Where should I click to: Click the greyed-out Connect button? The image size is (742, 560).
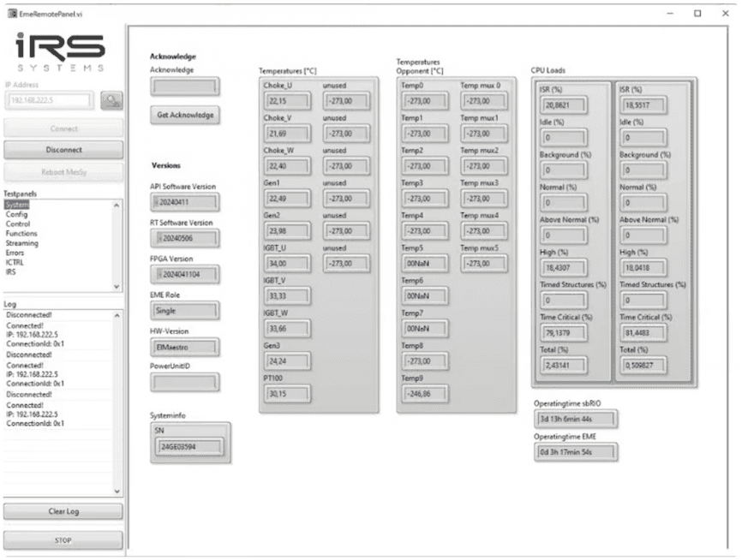tap(63, 128)
